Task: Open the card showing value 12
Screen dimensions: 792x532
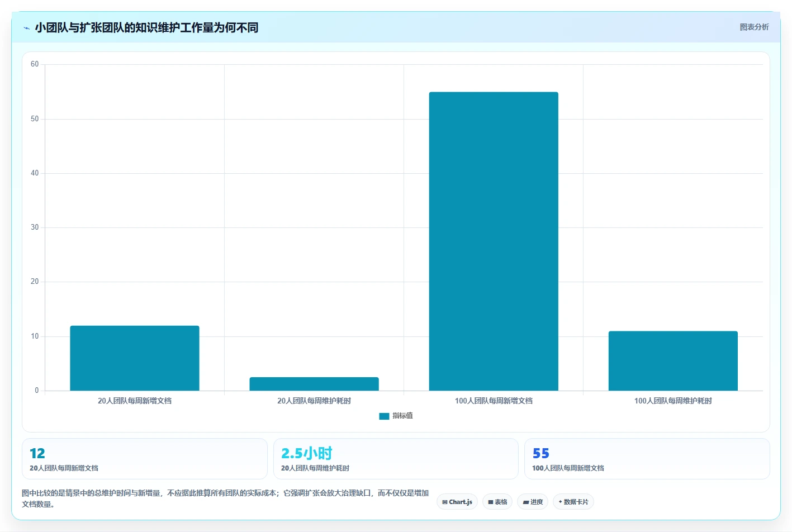Action: (x=145, y=459)
